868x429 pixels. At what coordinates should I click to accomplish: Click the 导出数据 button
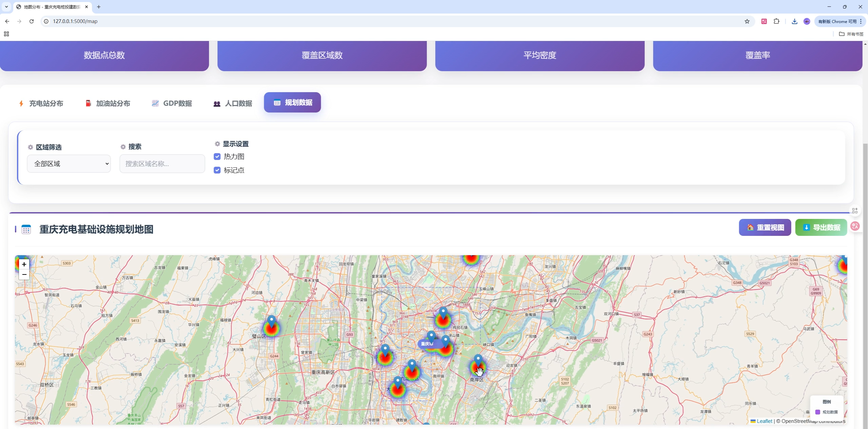[821, 227]
